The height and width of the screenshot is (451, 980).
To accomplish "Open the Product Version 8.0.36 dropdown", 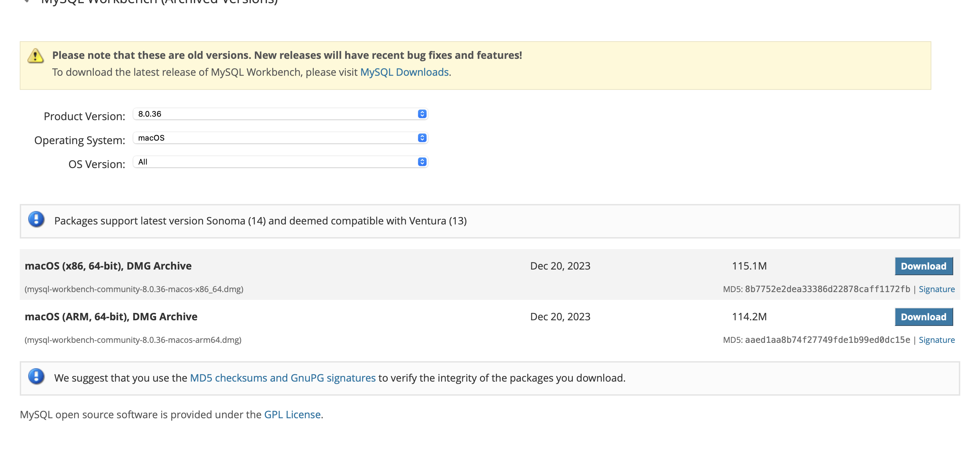I will [274, 114].
